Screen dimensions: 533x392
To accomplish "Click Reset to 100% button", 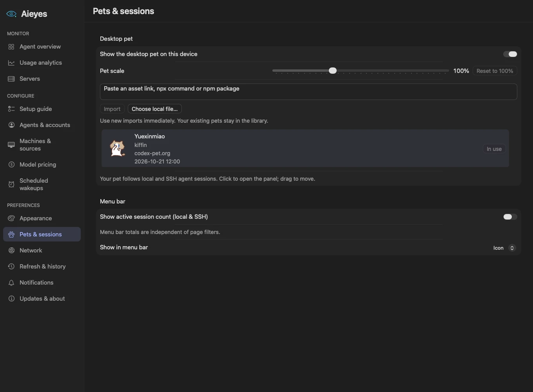I will pyautogui.click(x=495, y=71).
